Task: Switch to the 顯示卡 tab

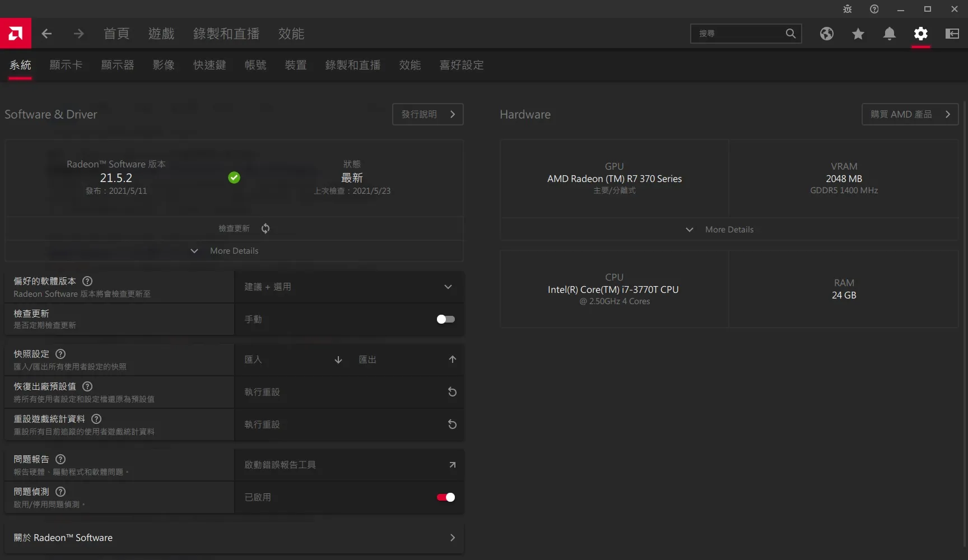Action: point(66,65)
